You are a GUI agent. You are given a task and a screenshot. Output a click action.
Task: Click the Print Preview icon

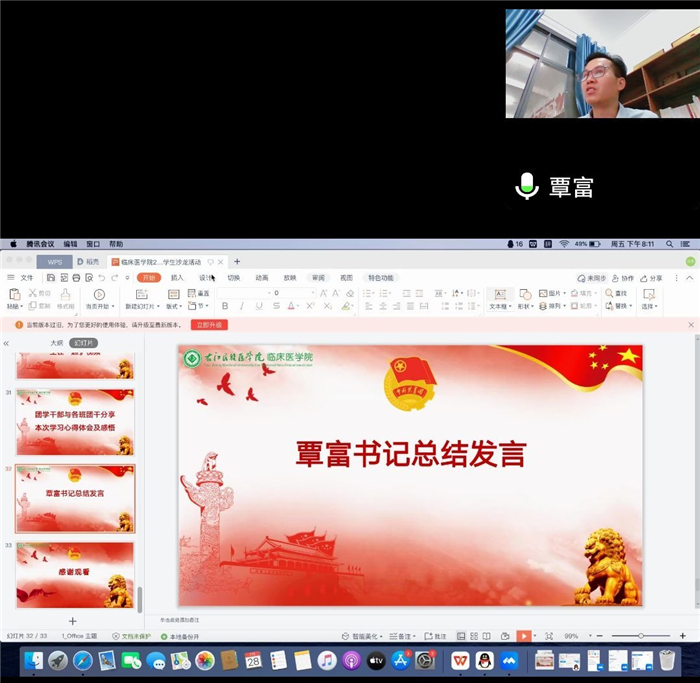89,278
